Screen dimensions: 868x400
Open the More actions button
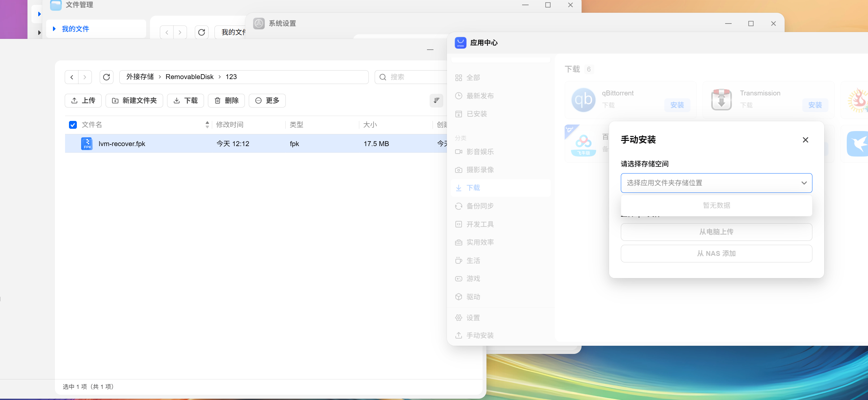pyautogui.click(x=267, y=100)
